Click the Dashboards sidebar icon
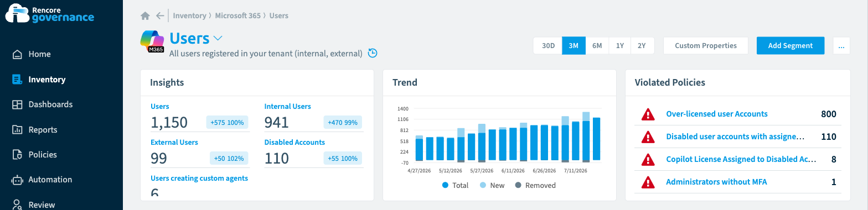 click(x=17, y=104)
